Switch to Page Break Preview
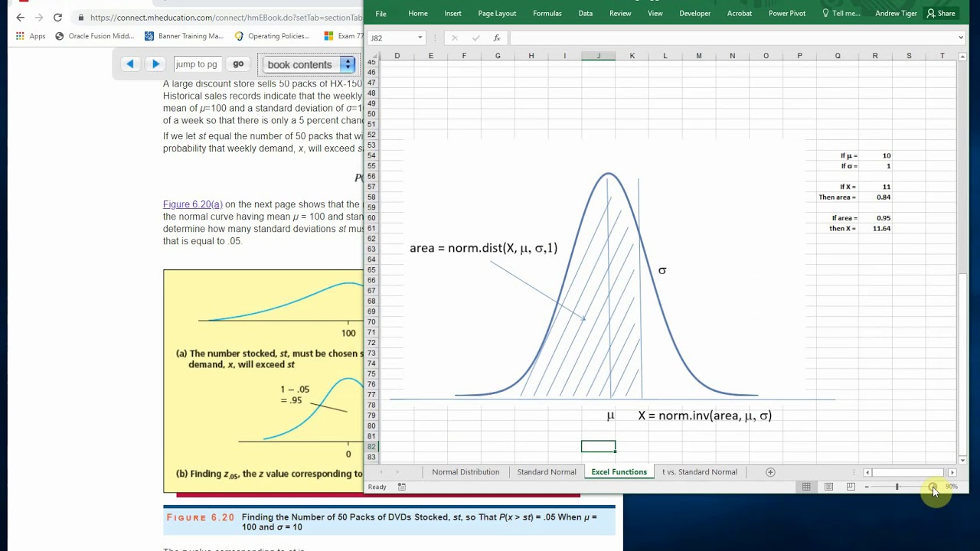 pos(851,487)
